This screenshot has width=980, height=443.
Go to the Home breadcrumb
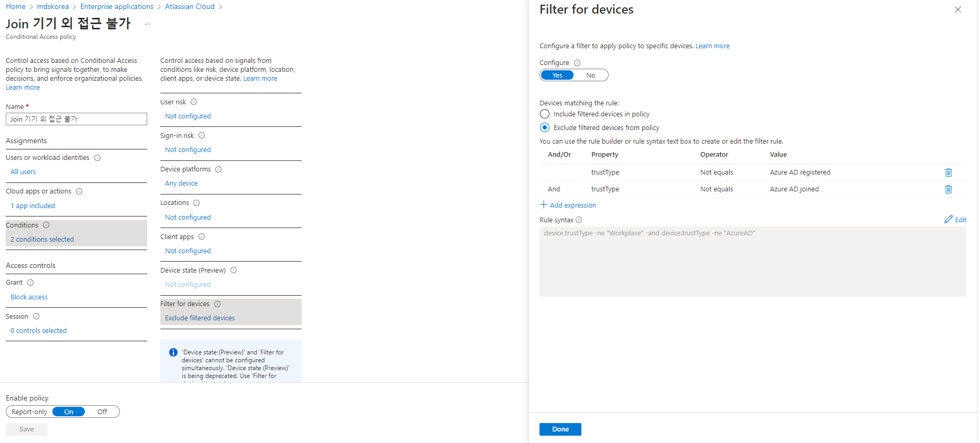[16, 6]
